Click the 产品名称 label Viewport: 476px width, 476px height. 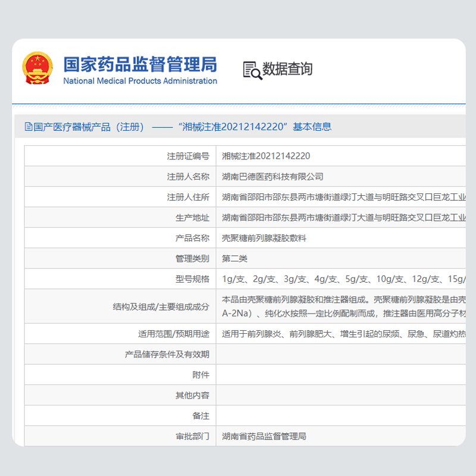click(x=192, y=238)
